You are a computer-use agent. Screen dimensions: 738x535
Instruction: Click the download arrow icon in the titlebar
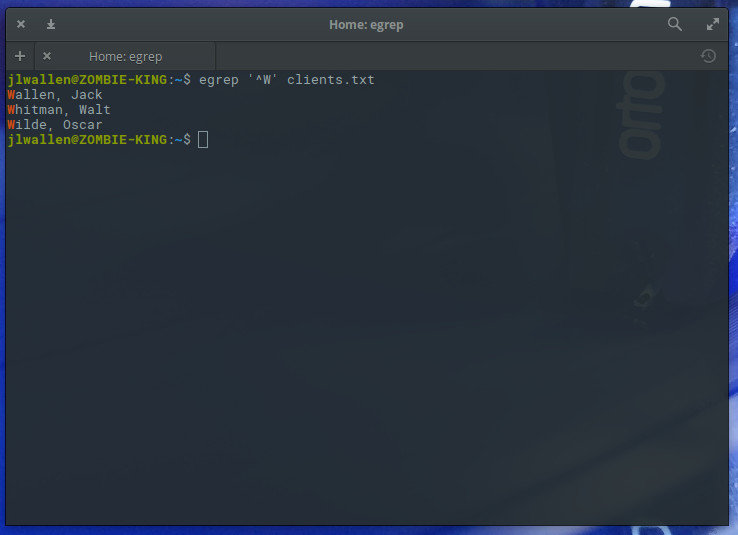click(51, 24)
